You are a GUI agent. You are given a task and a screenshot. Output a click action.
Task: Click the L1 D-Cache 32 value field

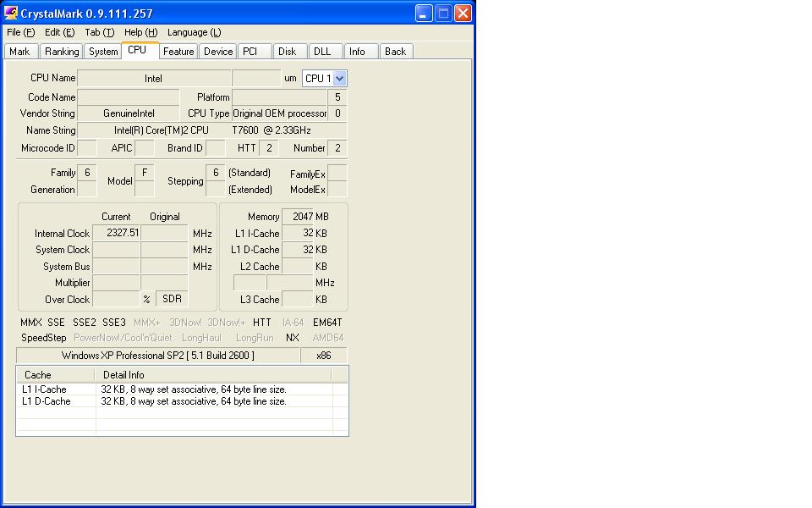[297, 249]
